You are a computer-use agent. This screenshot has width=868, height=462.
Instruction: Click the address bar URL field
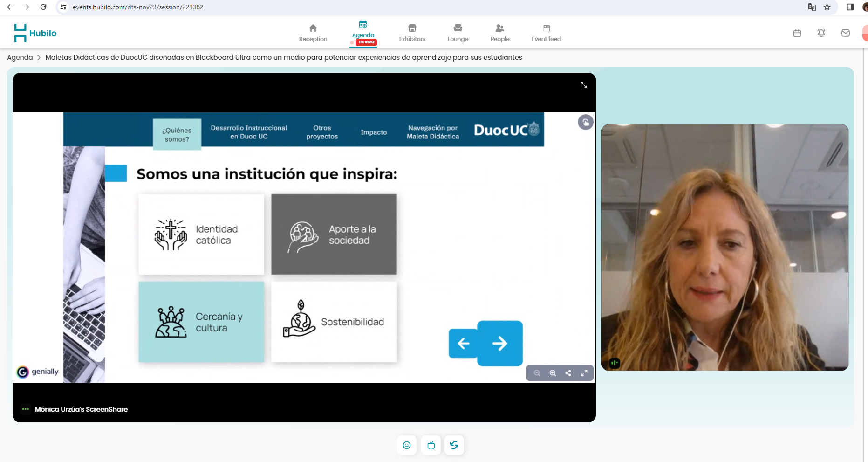coord(138,7)
